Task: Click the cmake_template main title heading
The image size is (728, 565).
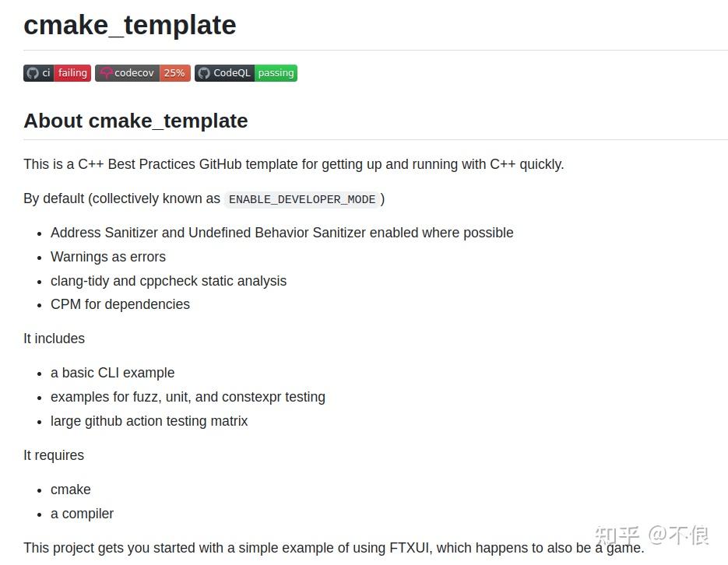Action: tap(130, 25)
